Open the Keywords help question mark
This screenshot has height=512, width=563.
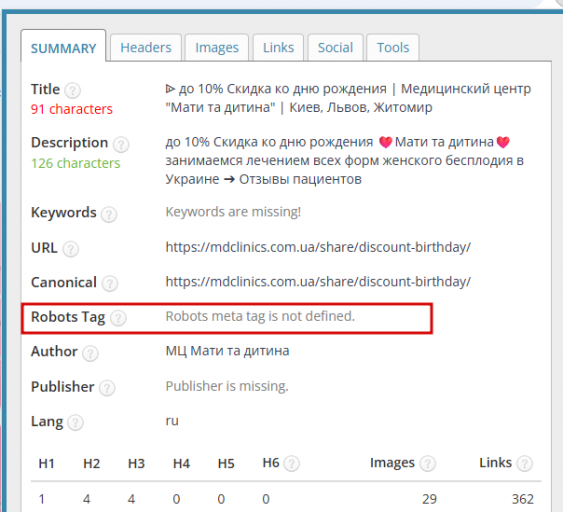(109, 214)
